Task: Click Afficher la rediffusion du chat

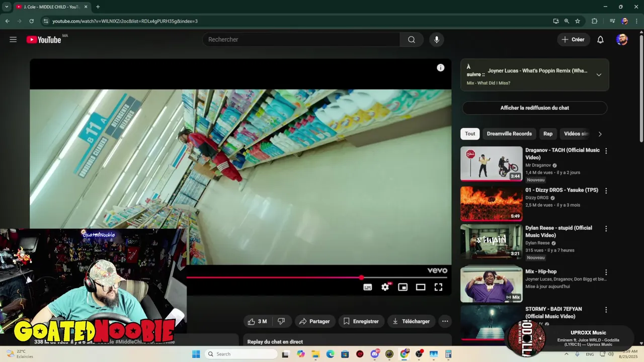Action: click(x=535, y=108)
